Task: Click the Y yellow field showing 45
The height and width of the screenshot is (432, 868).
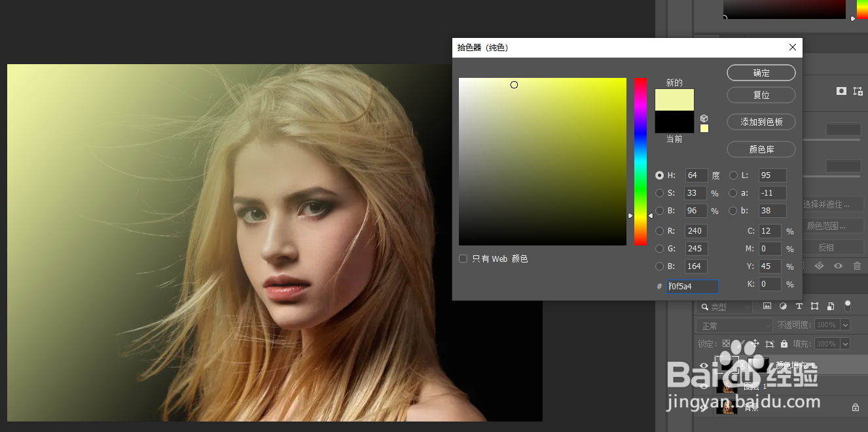Action: click(770, 266)
